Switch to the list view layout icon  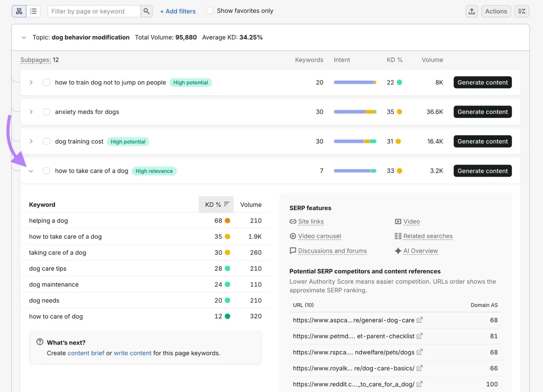click(33, 11)
